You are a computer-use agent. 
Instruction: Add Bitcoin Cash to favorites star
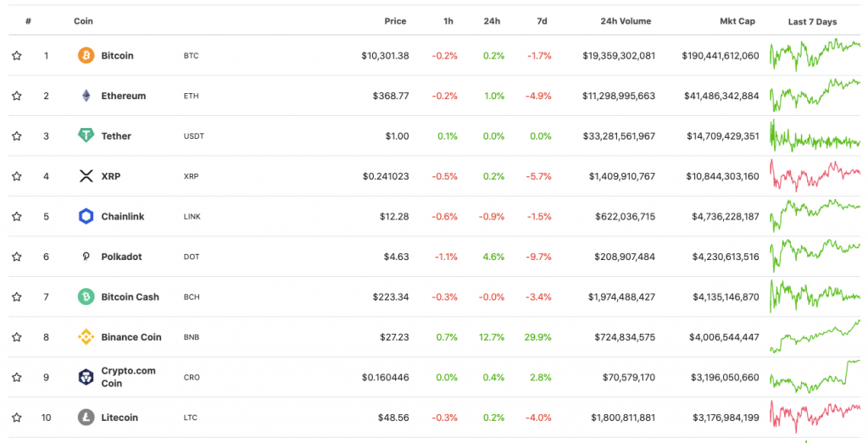pyautogui.click(x=17, y=297)
